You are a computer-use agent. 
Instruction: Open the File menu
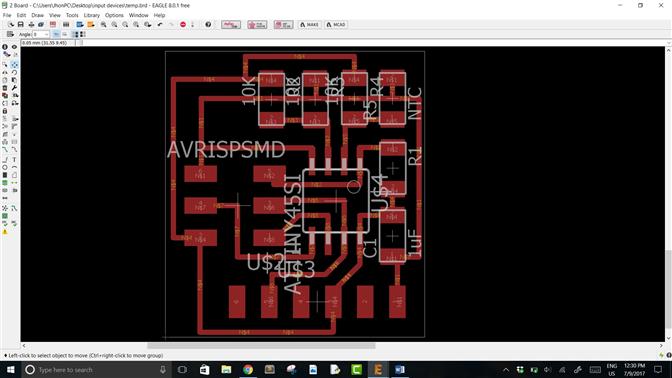[x=7, y=15]
